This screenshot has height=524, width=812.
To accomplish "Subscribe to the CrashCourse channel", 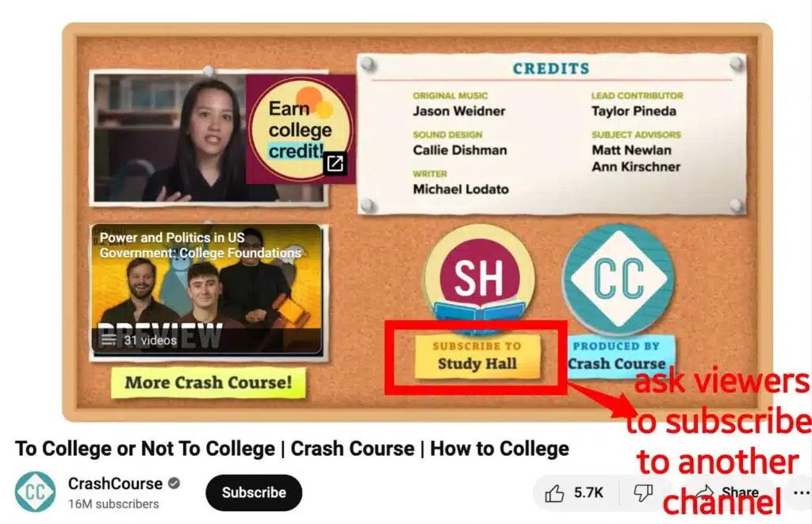I will click(254, 492).
